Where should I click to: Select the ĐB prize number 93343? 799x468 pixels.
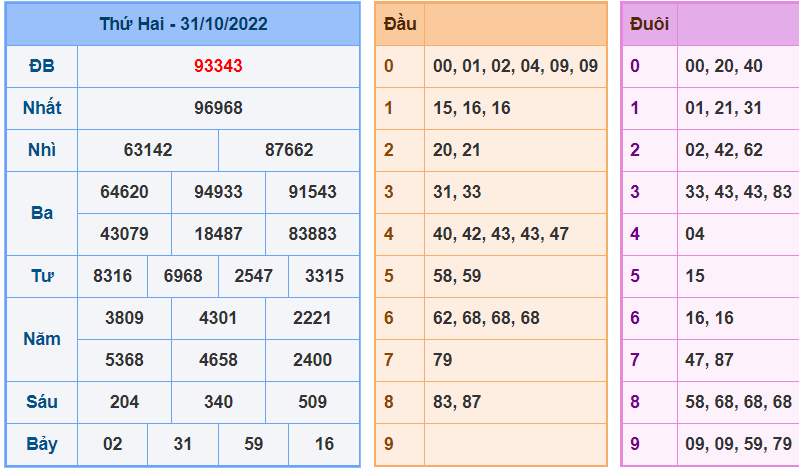[218, 66]
